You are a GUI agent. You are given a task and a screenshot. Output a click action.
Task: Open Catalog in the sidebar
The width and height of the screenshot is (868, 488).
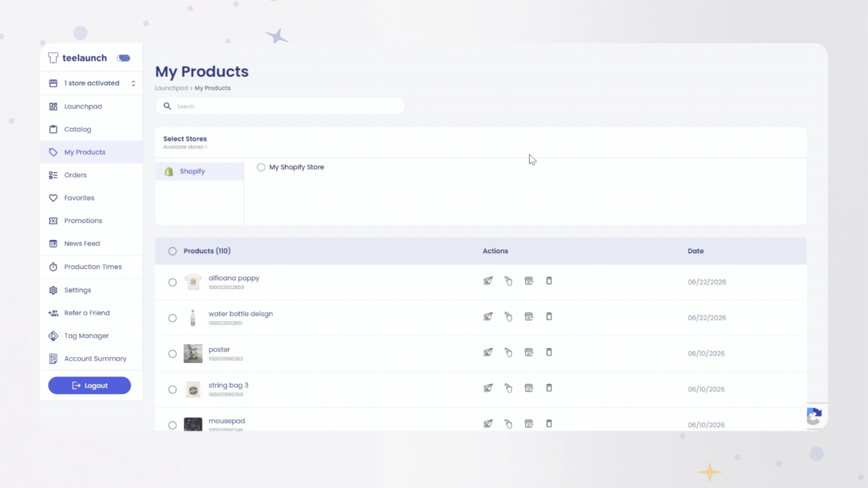91,129
